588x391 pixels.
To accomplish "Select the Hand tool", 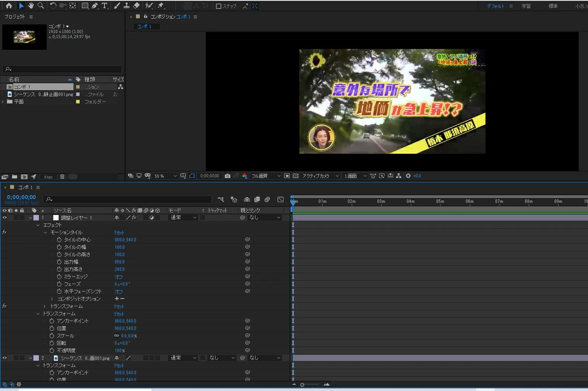I will pyautogui.click(x=31, y=6).
